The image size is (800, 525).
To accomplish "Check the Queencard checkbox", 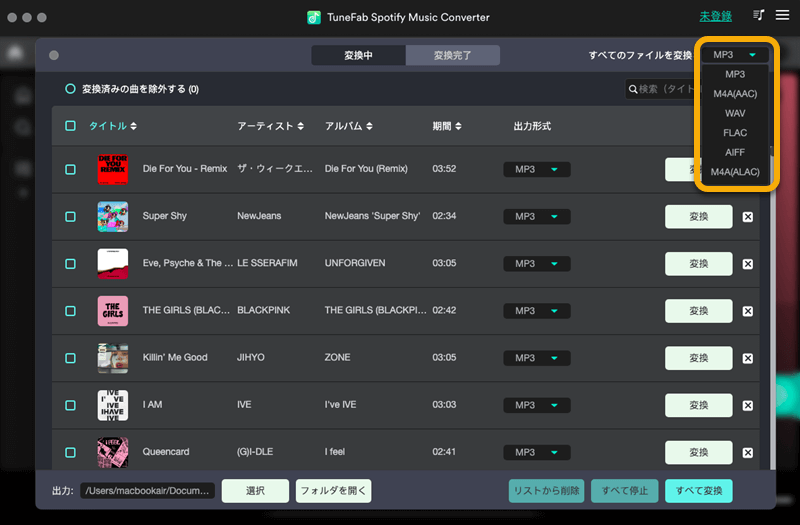I will click(70, 453).
